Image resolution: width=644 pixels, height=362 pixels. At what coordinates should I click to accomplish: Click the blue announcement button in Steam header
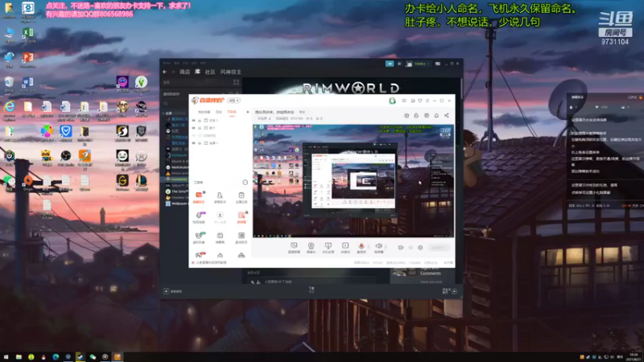pos(390,64)
